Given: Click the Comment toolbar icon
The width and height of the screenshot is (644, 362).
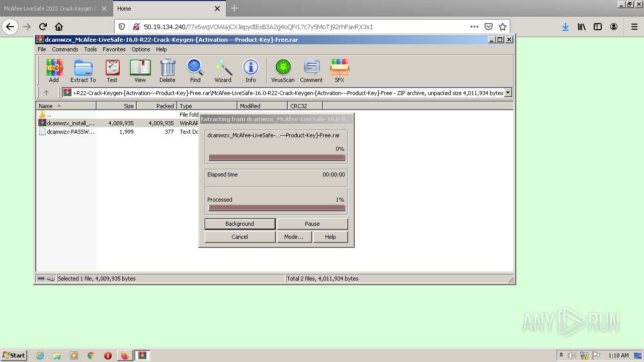Looking at the screenshot, I should pyautogui.click(x=311, y=70).
